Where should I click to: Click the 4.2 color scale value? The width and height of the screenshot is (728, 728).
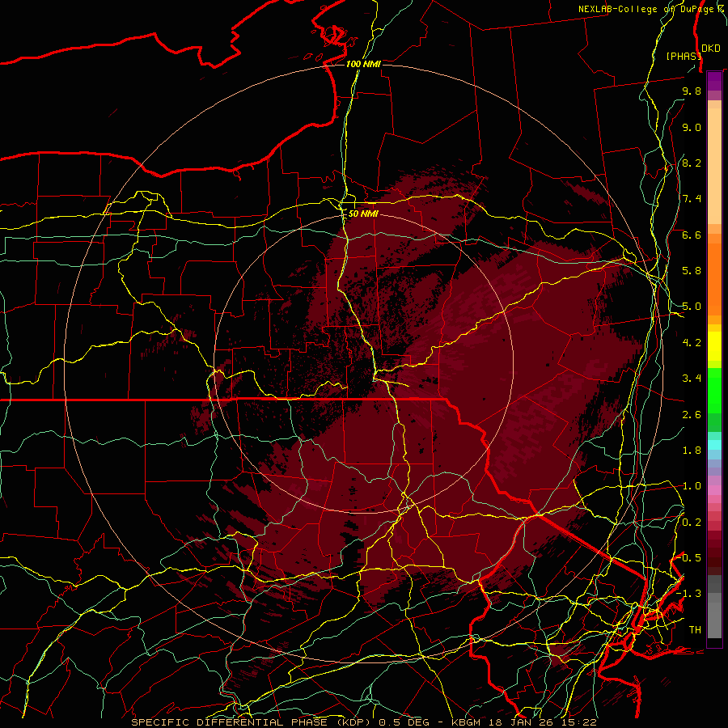[x=692, y=343]
